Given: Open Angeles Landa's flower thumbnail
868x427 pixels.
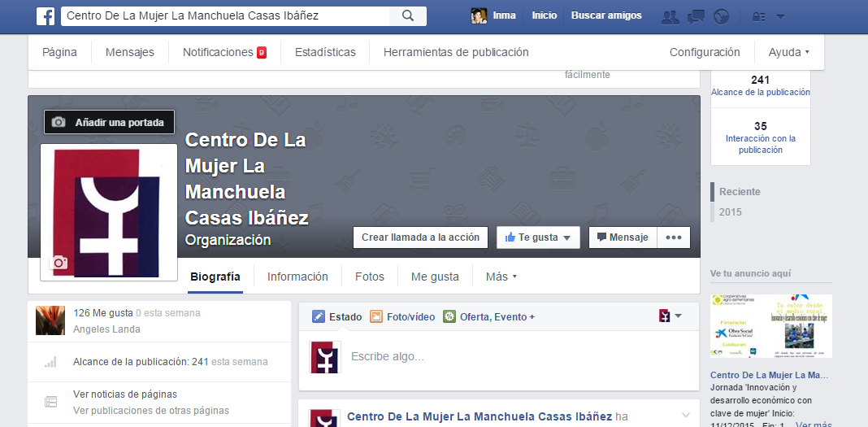Looking at the screenshot, I should pyautogui.click(x=50, y=320).
